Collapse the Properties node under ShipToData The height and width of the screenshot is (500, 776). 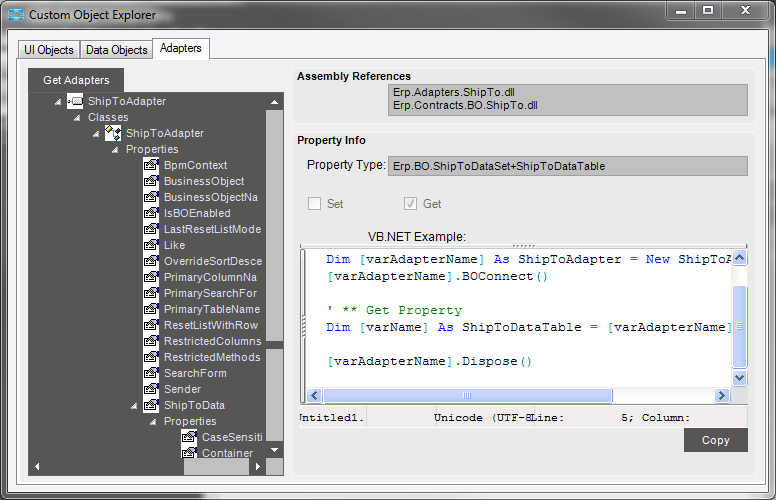153,422
